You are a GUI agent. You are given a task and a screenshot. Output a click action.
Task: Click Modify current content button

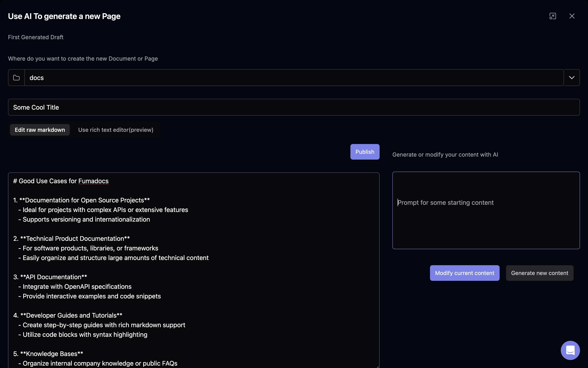[464, 273]
